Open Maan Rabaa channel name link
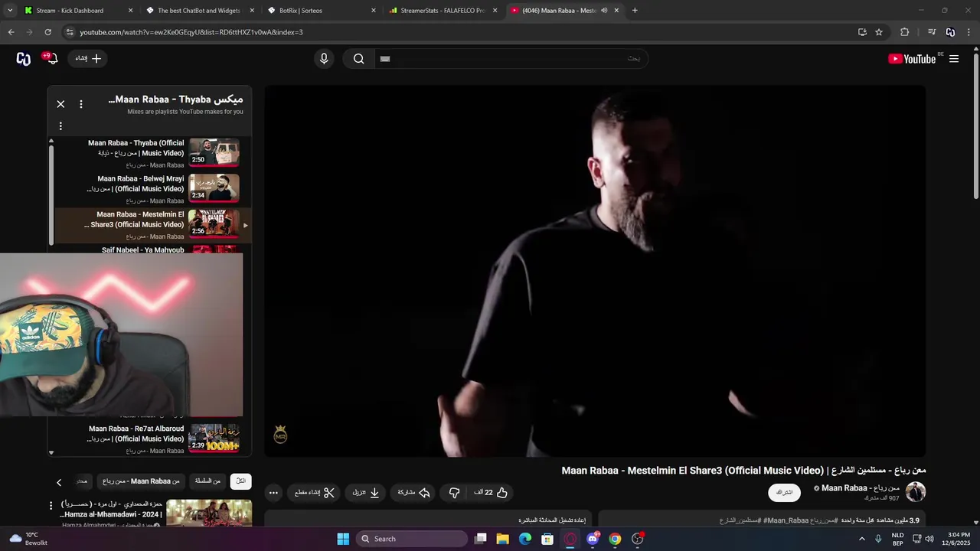The image size is (980, 551). tap(861, 488)
